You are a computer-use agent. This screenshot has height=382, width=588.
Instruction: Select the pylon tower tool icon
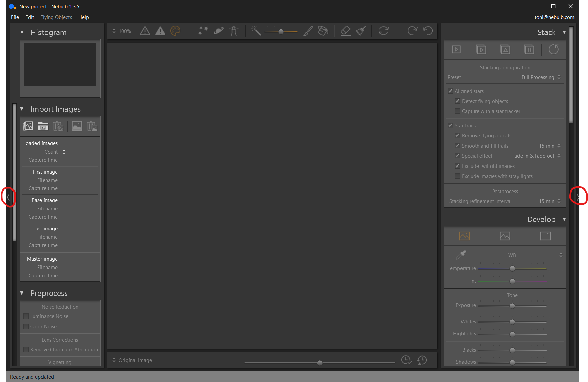(234, 31)
